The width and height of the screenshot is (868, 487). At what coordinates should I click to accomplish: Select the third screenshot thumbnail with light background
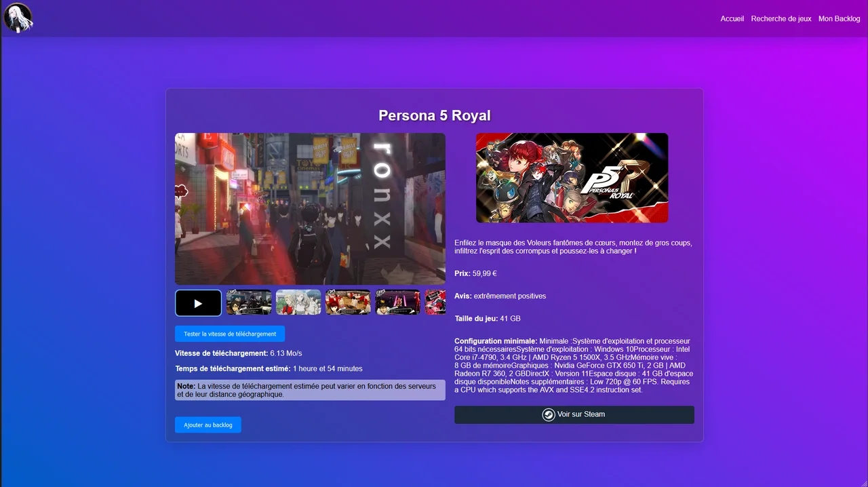[298, 303]
